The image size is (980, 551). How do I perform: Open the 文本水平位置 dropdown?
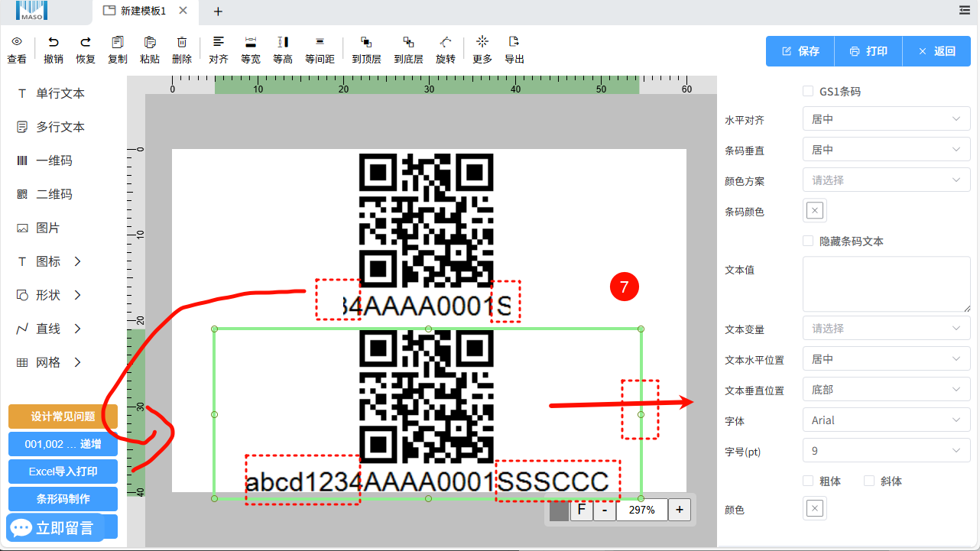click(x=887, y=359)
